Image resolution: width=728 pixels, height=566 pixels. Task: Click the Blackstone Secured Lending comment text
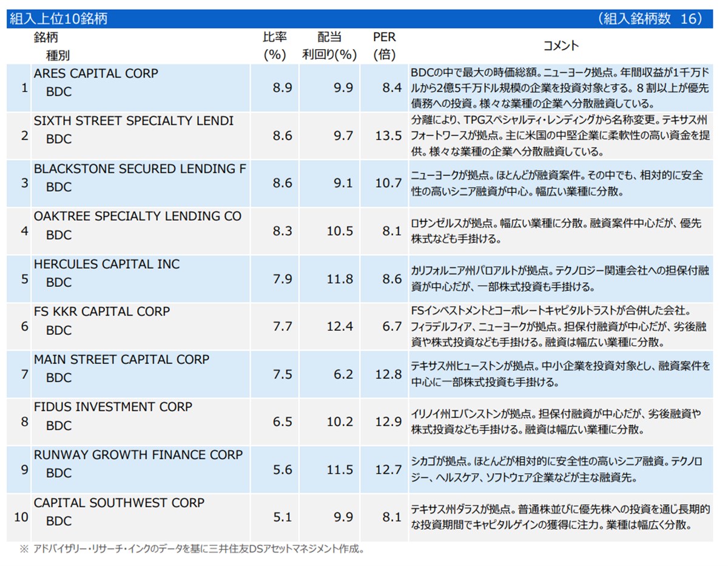pyautogui.click(x=557, y=183)
